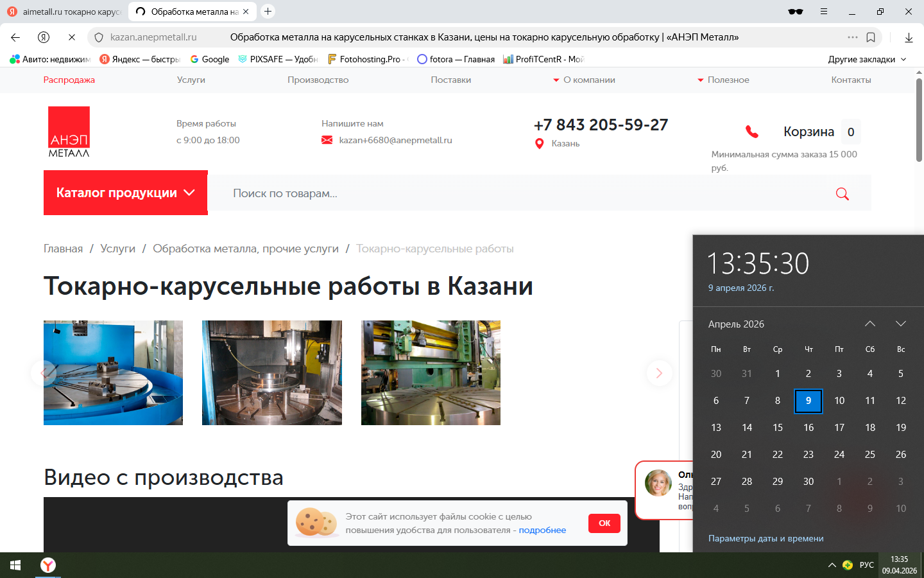Stop page loading with the X icon

[72, 37]
